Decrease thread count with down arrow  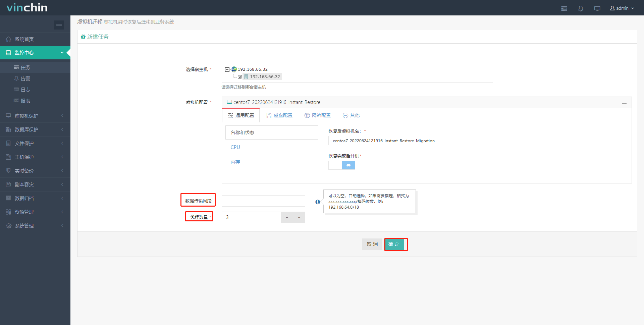tap(299, 217)
